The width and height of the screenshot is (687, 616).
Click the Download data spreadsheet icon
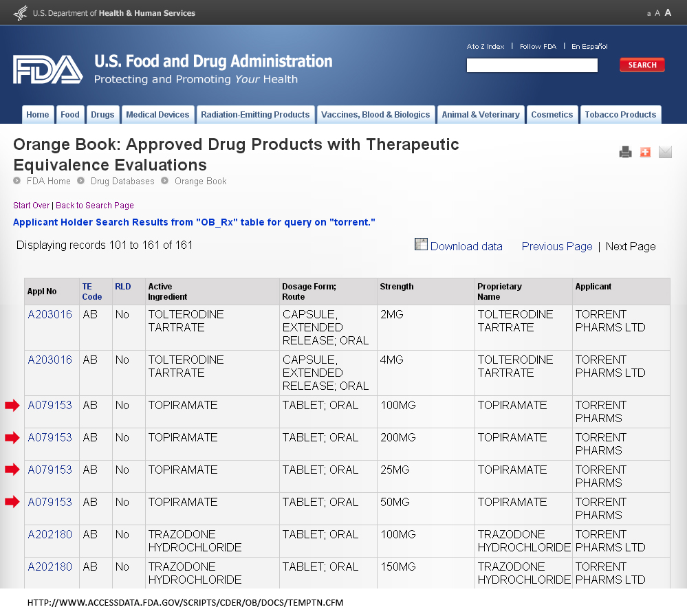pyautogui.click(x=422, y=245)
